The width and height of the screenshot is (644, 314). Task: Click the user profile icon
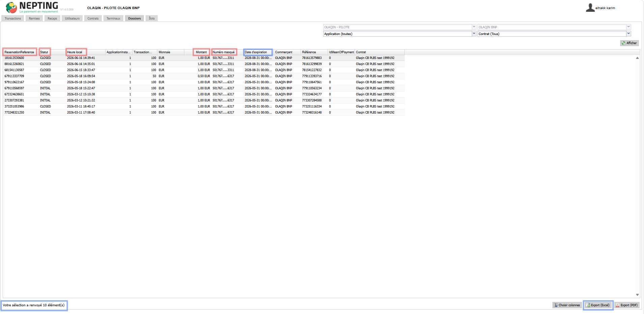click(590, 8)
